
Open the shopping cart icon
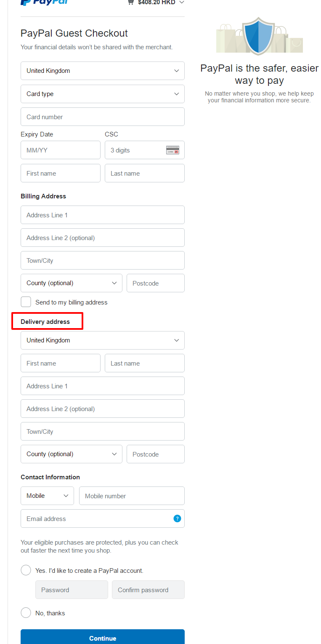(x=131, y=2)
